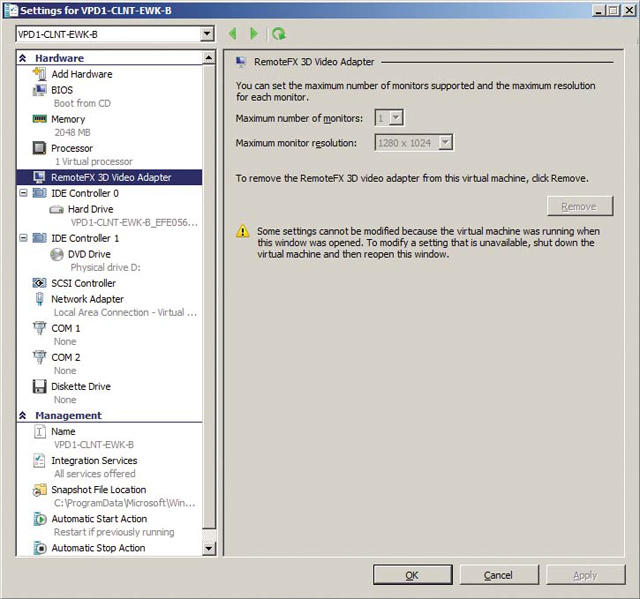Click the Remove button
The height and width of the screenshot is (599, 640).
click(x=580, y=206)
